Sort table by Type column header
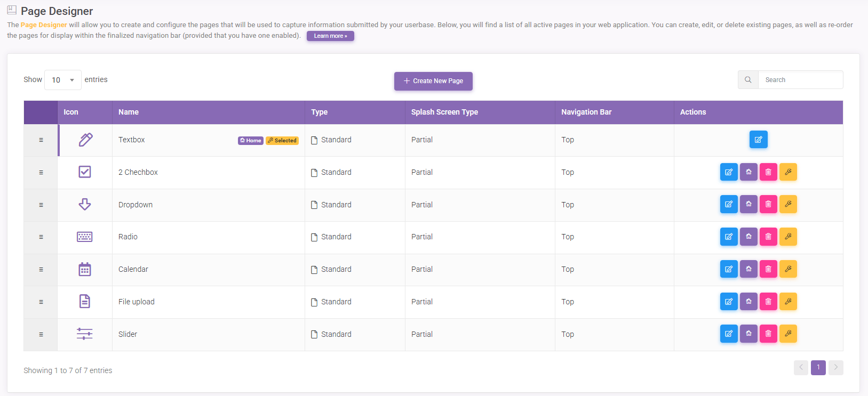868x396 pixels. [319, 112]
